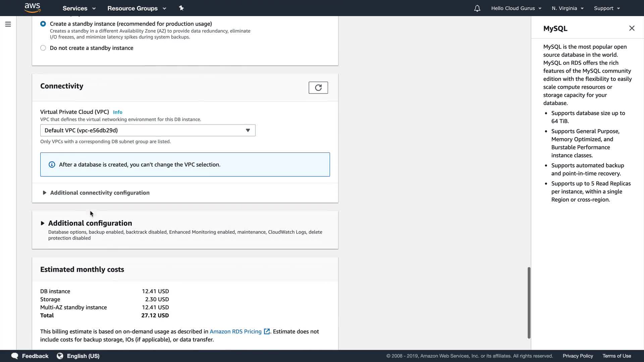Click the AWS logo home icon

click(33, 8)
